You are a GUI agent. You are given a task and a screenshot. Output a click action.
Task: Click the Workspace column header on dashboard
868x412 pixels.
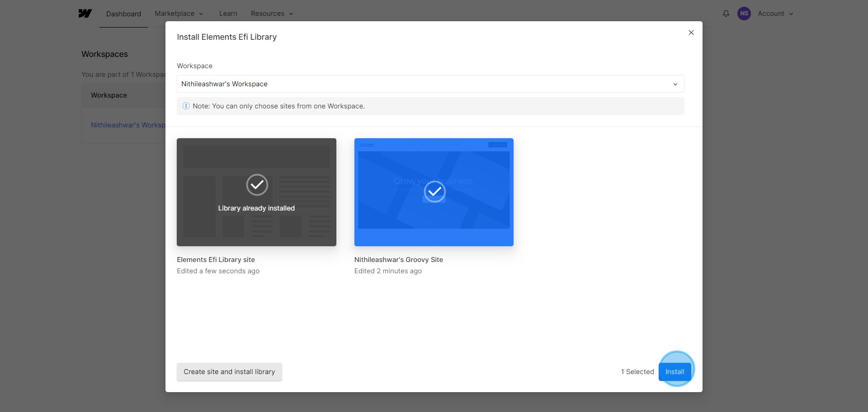point(109,95)
